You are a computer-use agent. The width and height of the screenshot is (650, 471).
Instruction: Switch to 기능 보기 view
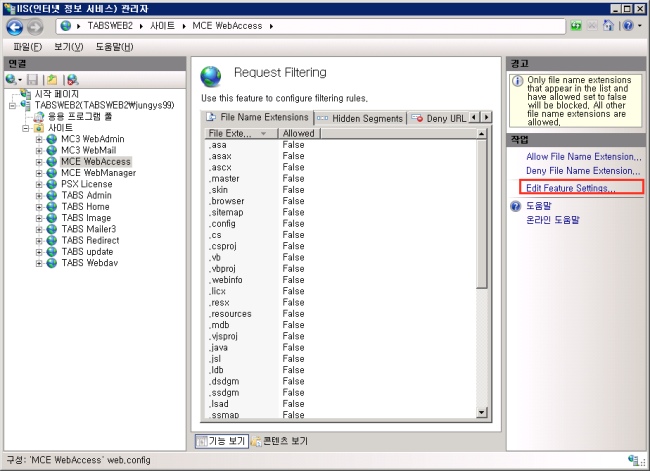click(x=222, y=441)
